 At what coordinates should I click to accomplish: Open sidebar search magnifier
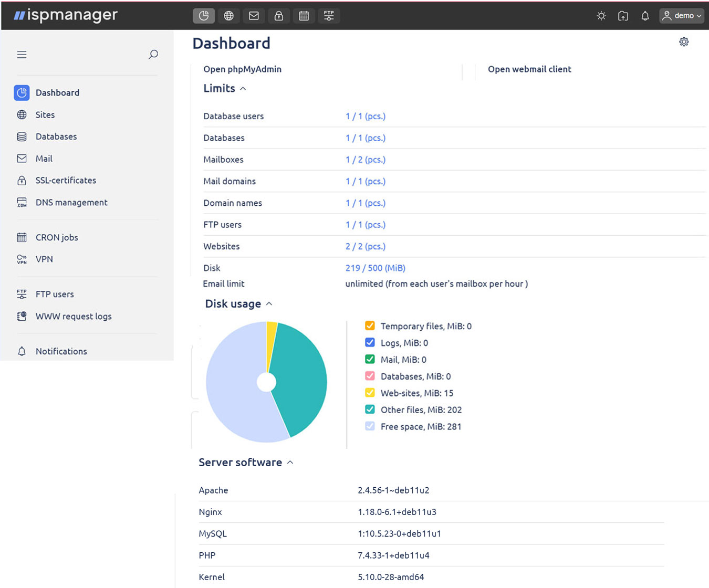pos(153,55)
